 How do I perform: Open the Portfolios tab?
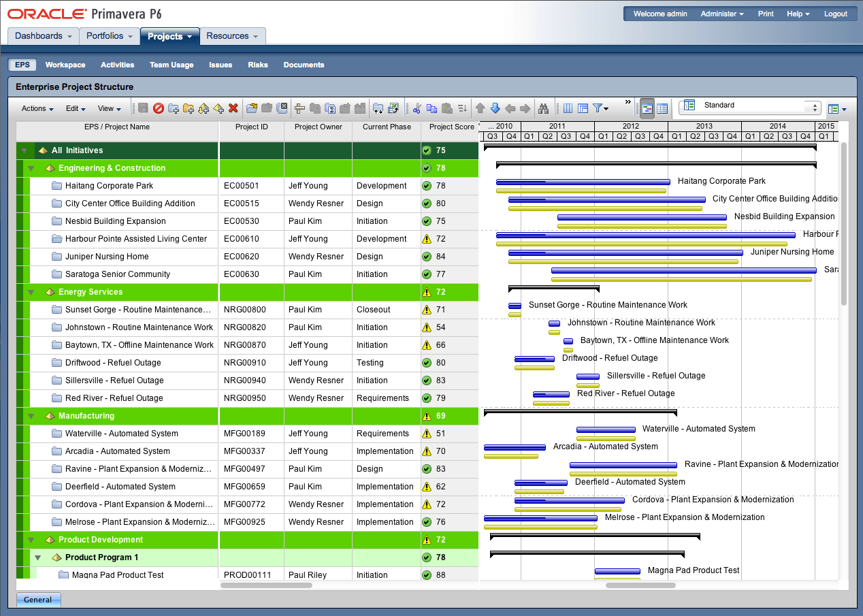click(x=110, y=36)
